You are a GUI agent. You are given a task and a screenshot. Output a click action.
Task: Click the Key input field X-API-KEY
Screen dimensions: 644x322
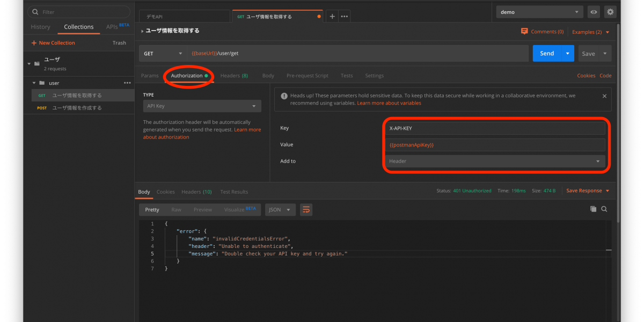click(x=494, y=128)
